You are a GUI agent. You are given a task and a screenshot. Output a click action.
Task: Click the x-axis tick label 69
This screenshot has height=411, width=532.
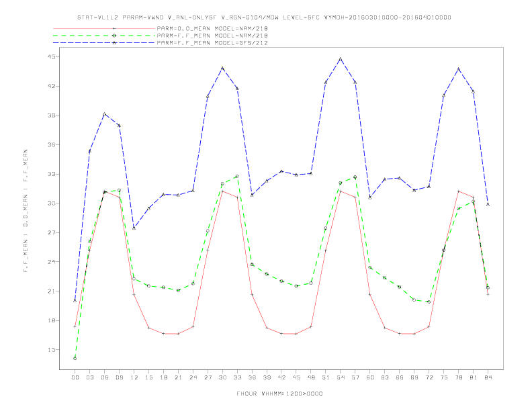414,377
